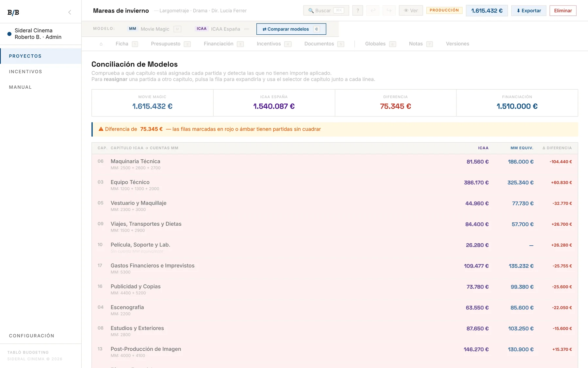Expand the Estudios y Exteriores row
The height and width of the screenshot is (368, 588).
[335, 331]
